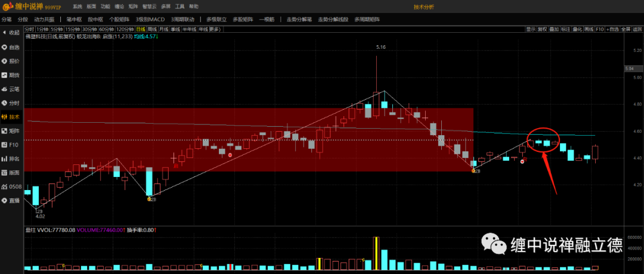This screenshot has height=274, width=644.
Task: Switch to 15分钟 period tab
Action: (72, 29)
